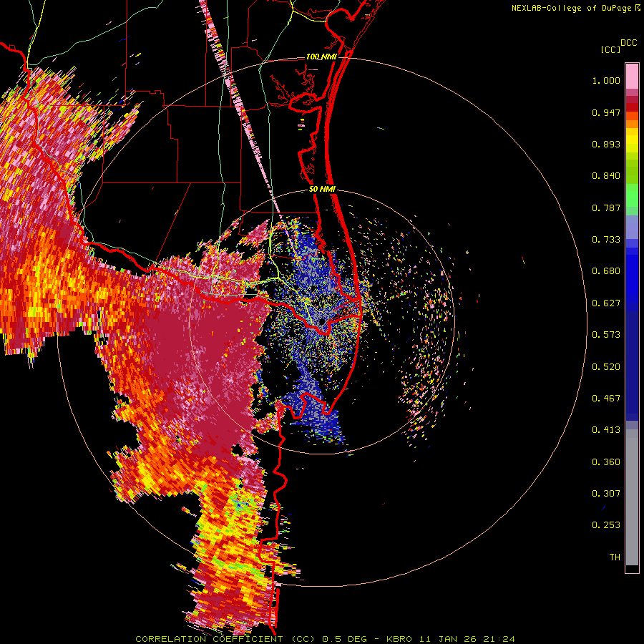Click the 0.307 scale value
644x644 pixels.
coord(606,494)
